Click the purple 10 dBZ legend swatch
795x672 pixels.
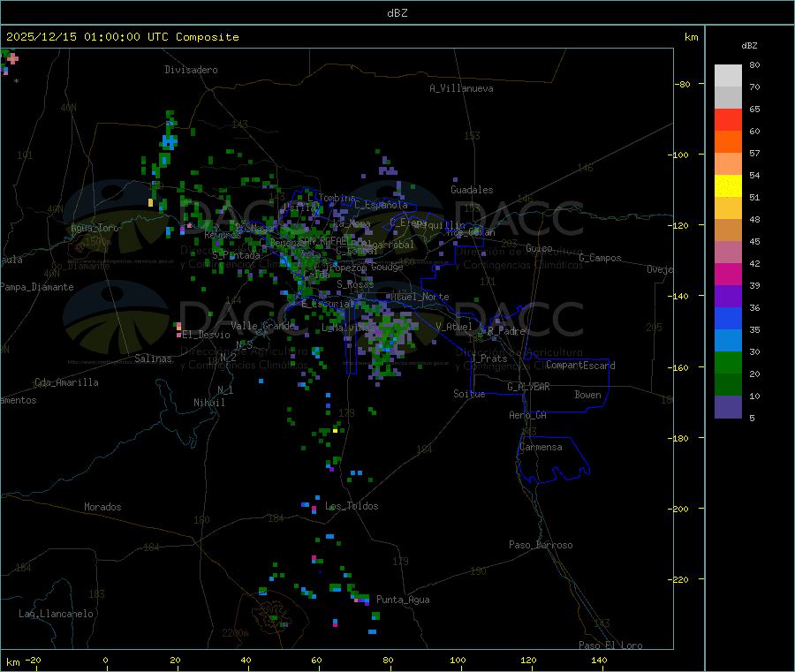(728, 407)
